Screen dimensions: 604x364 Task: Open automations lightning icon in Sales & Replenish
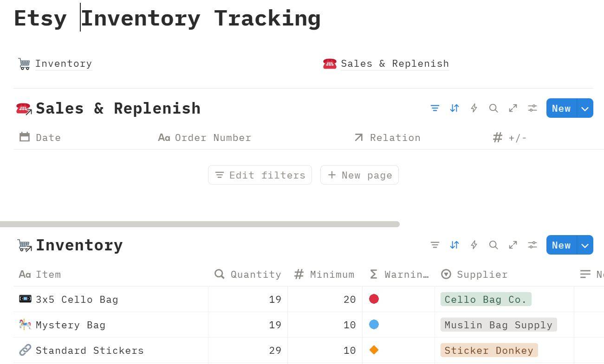[474, 109]
